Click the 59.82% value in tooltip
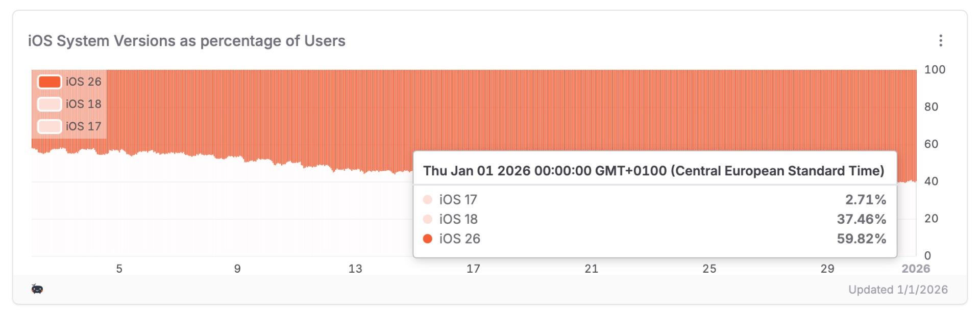 point(861,239)
